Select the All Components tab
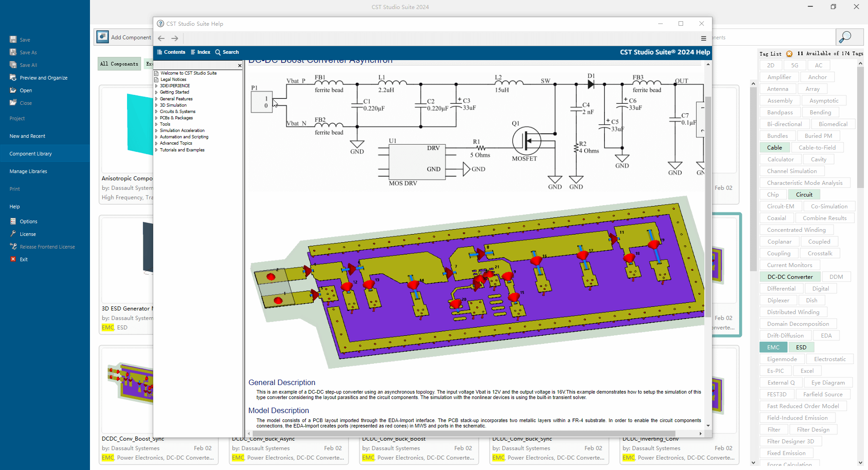The height and width of the screenshot is (470, 868). point(119,64)
